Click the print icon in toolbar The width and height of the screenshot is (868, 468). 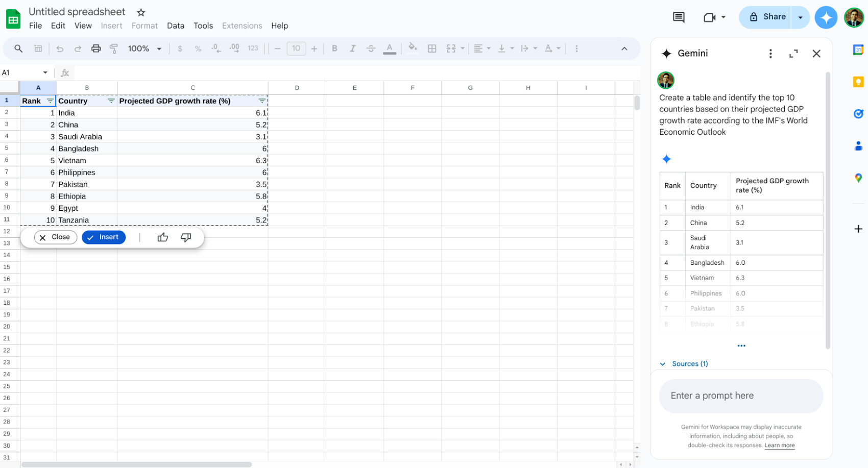point(95,48)
